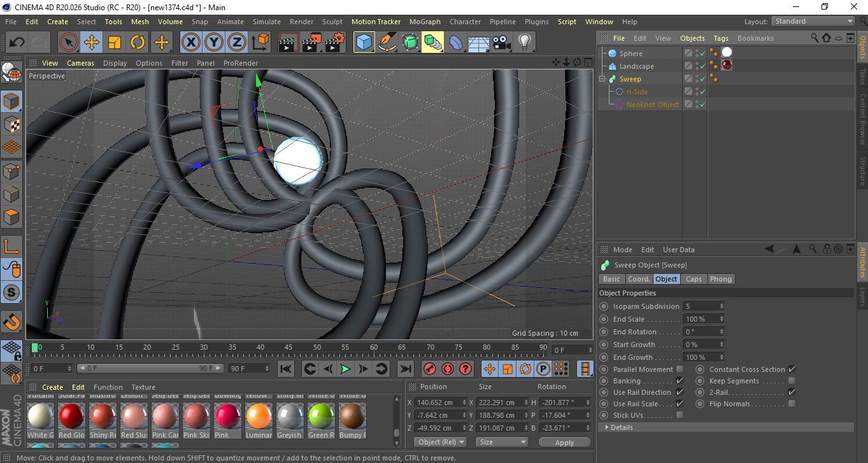Click Start Growth stepper arrows
Image resolution: width=868 pixels, height=463 pixels.
721,345
